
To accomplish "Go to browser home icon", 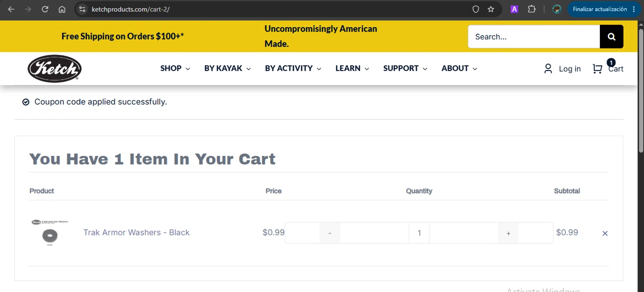I will pyautogui.click(x=62, y=9).
